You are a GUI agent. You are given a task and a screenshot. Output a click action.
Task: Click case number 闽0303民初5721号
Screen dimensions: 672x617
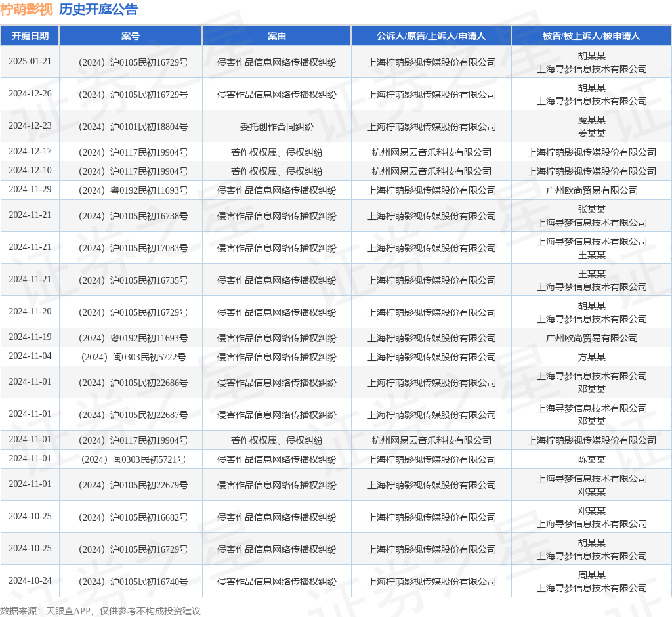pos(133,459)
